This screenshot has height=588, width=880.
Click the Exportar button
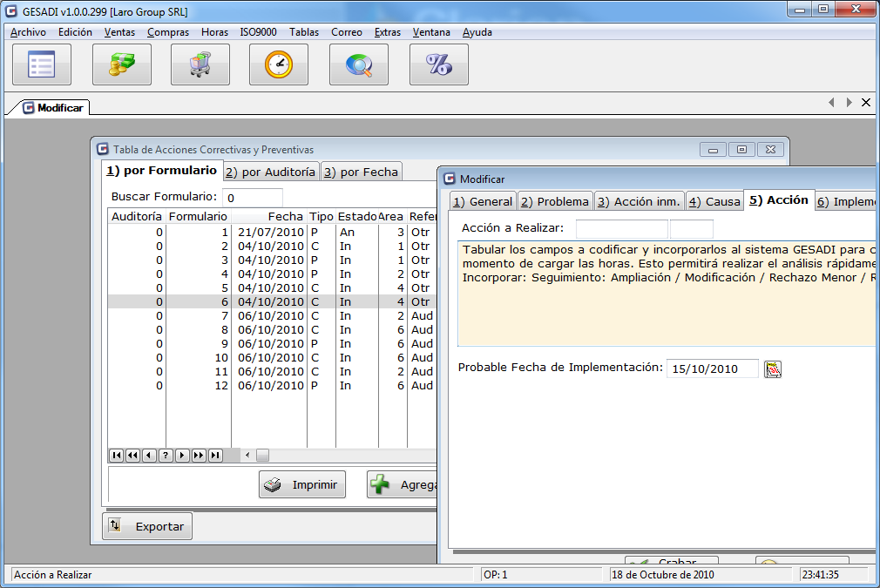147,526
